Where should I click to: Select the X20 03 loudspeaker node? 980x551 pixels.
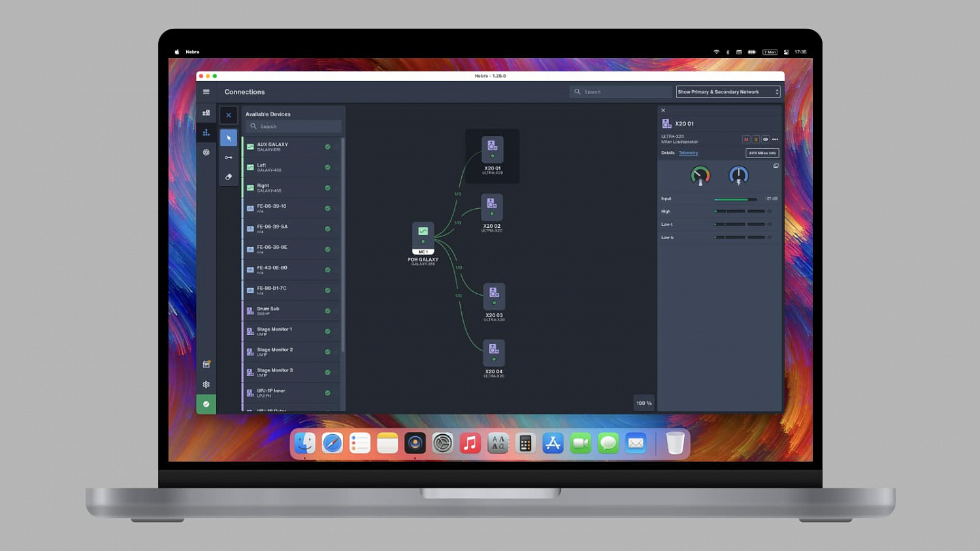pos(494,296)
